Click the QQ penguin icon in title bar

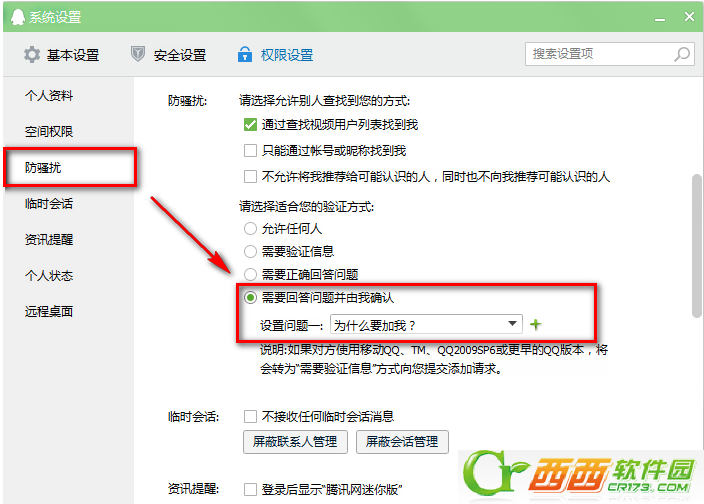pos(17,17)
